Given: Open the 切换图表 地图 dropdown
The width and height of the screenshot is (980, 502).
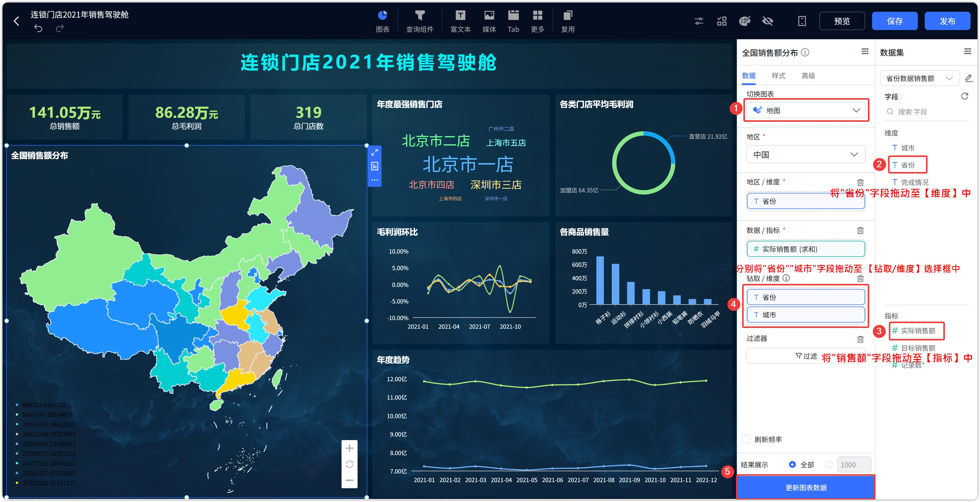Looking at the screenshot, I should click(806, 110).
